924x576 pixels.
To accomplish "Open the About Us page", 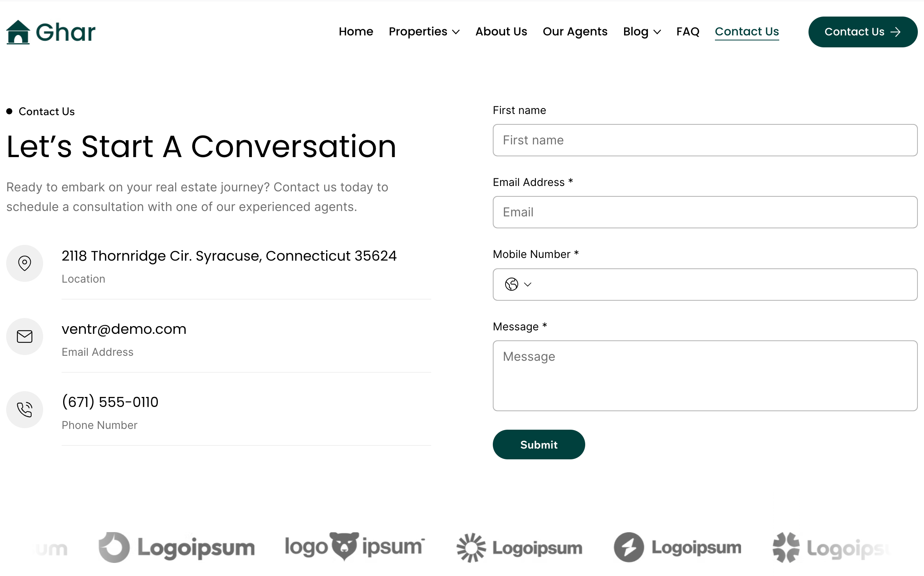I will 501,32.
